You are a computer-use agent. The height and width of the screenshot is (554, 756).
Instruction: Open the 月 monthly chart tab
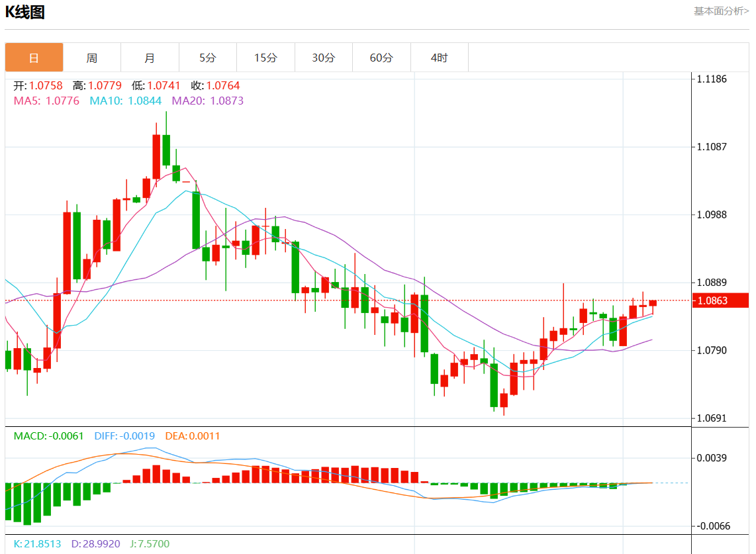point(150,58)
